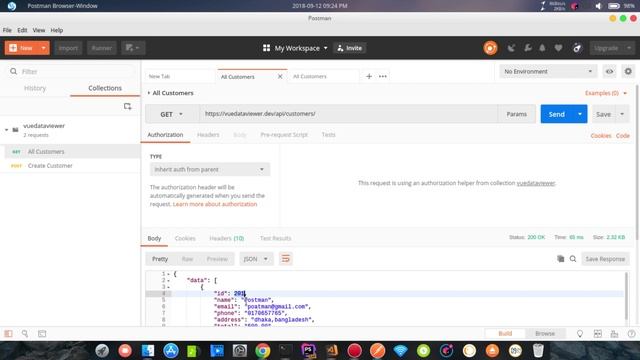Create new collection icon in sidebar
This screenshot has width=640, height=360.
[127, 106]
